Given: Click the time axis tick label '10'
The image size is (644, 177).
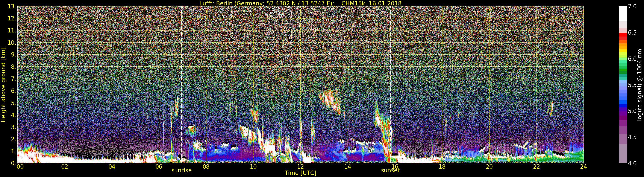Looking at the screenshot, I should pos(253,166).
